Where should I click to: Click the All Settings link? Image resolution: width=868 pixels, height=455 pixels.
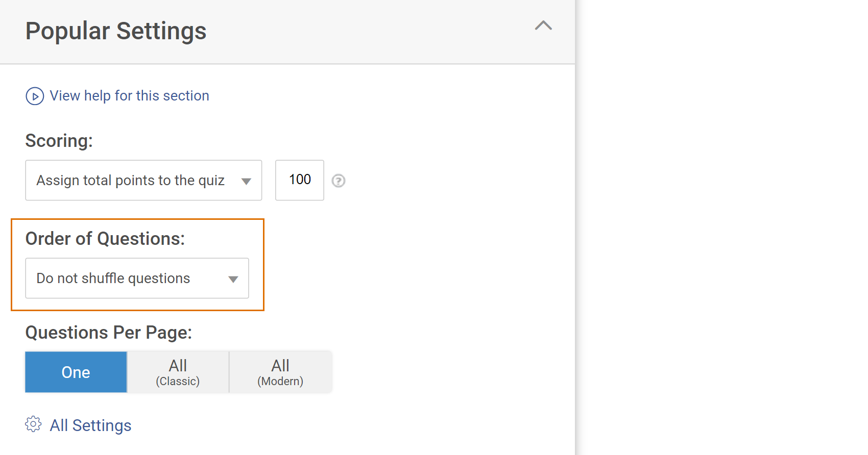click(x=90, y=425)
